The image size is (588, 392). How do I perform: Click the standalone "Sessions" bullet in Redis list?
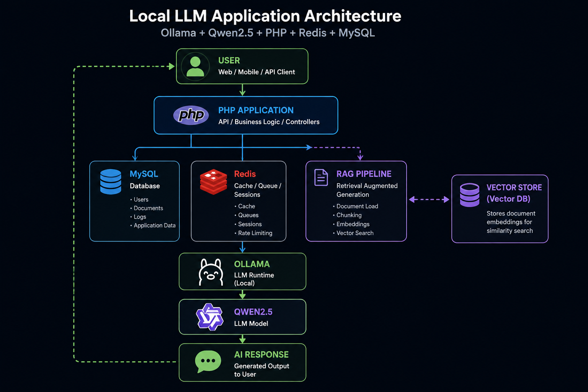[x=248, y=224]
